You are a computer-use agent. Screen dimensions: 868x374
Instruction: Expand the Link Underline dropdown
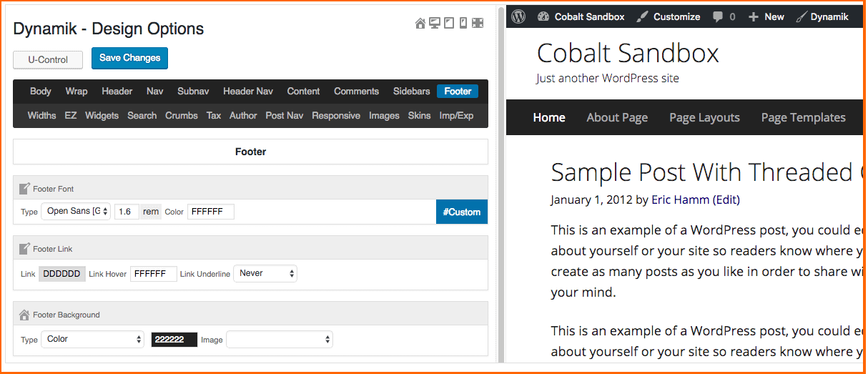[x=265, y=273]
